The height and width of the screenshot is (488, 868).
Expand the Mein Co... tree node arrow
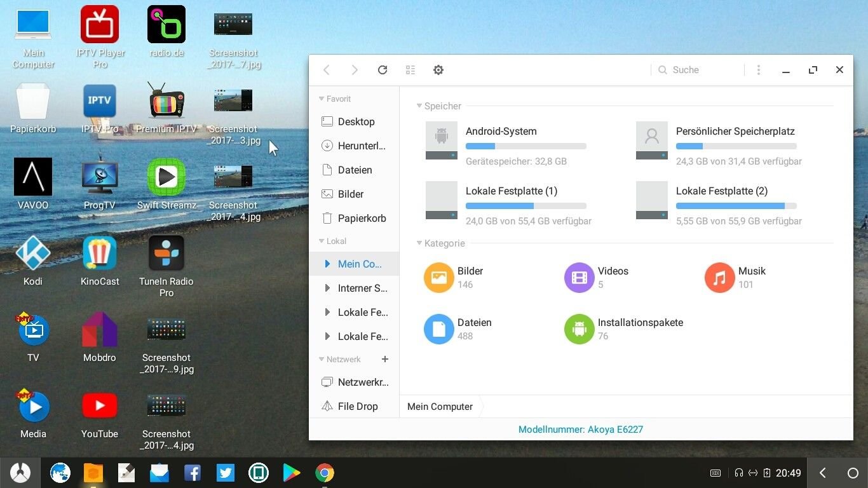pos(327,264)
